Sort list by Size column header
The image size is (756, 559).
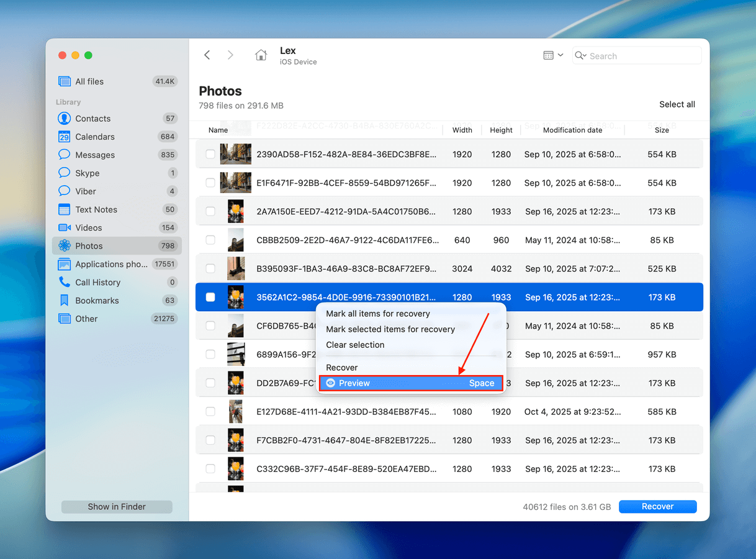(662, 130)
